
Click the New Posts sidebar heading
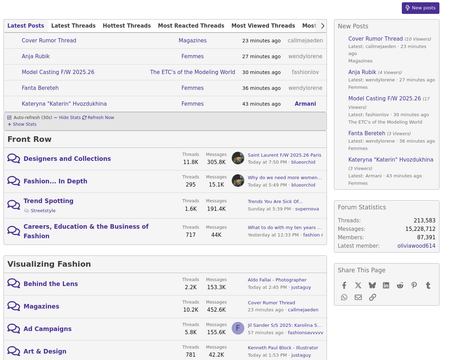pyautogui.click(x=353, y=26)
